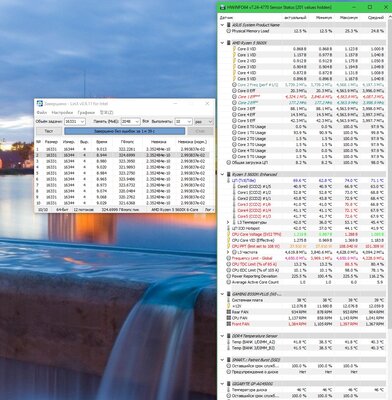
Task: Collapse the S.M.A.R.T. Patriot Burst group
Action: pyautogui.click(x=222, y=360)
